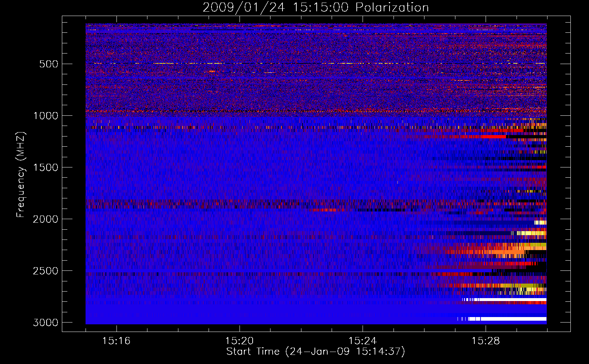Click the 15:20 time tick label
The height and width of the screenshot is (364, 589).
coord(240,341)
